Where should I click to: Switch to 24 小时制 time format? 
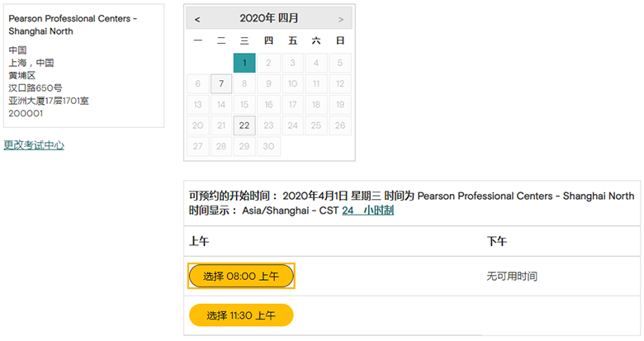367,211
